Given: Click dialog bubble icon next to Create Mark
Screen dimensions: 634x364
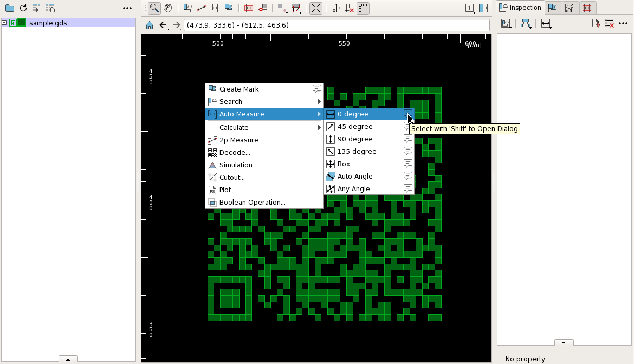Looking at the screenshot, I should click(x=317, y=88).
